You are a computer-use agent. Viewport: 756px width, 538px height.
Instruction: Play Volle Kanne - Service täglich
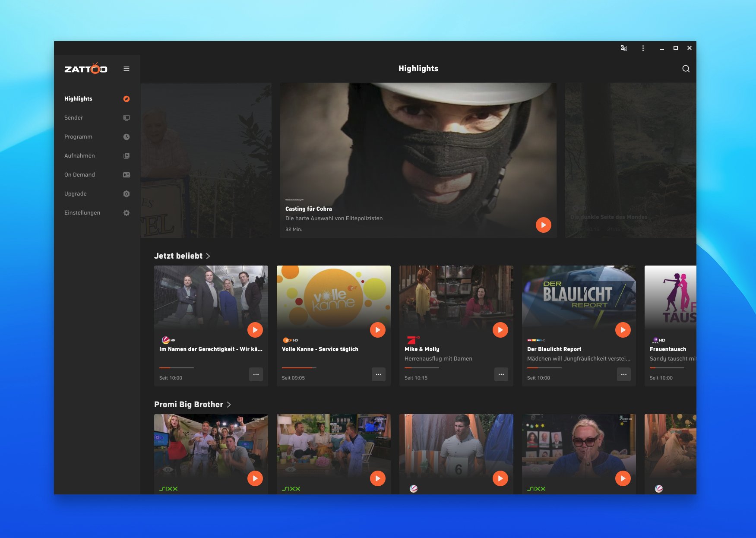point(378,330)
